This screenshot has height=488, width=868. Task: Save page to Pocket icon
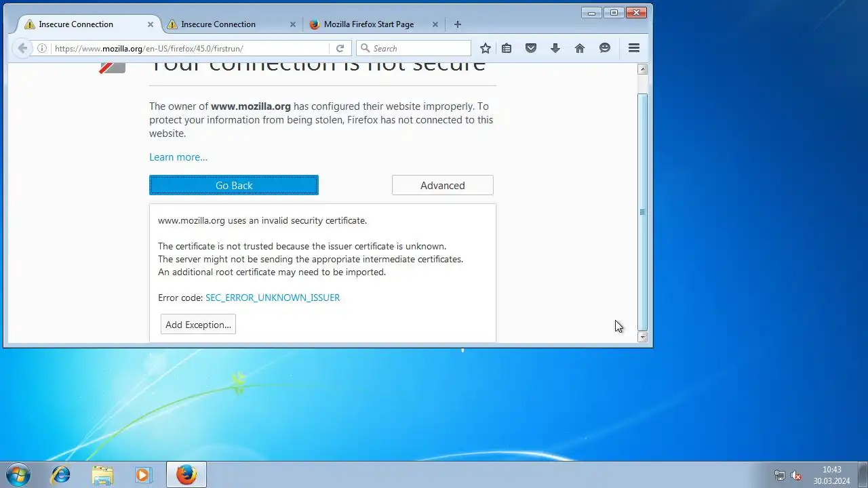coord(531,48)
